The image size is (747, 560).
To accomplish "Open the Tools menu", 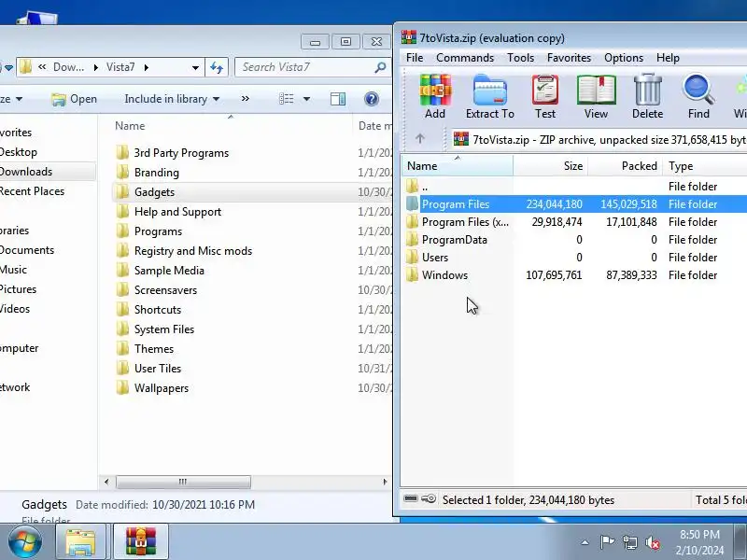I will 520,58.
